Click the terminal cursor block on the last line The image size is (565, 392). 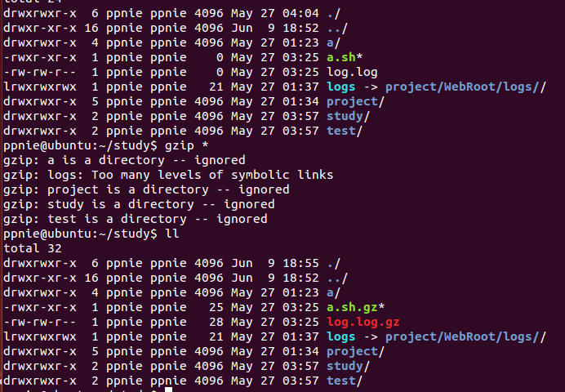pyautogui.click(x=168, y=390)
